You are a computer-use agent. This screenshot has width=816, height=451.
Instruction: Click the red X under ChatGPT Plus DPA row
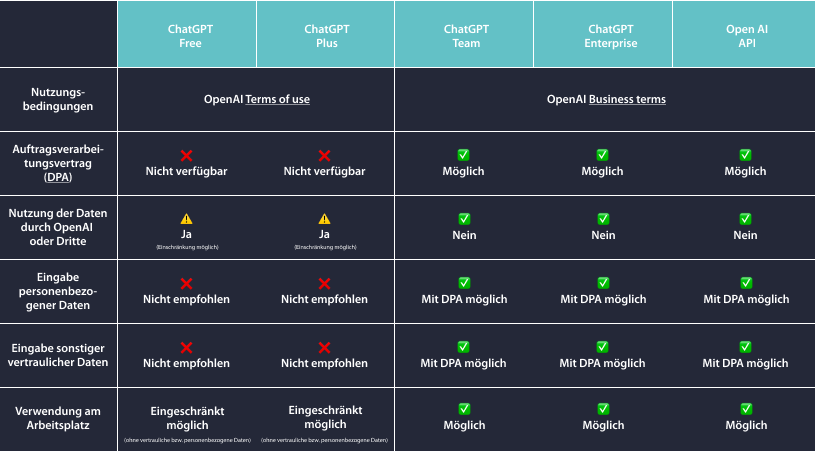tap(324, 156)
